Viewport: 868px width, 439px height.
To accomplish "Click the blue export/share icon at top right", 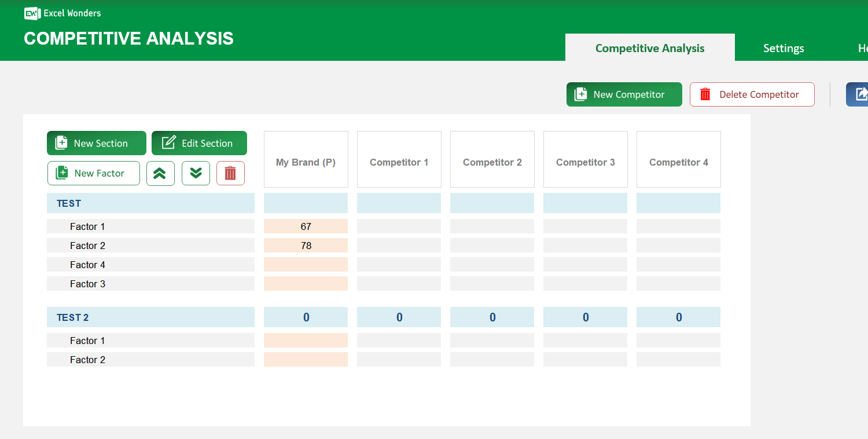I will (x=862, y=94).
